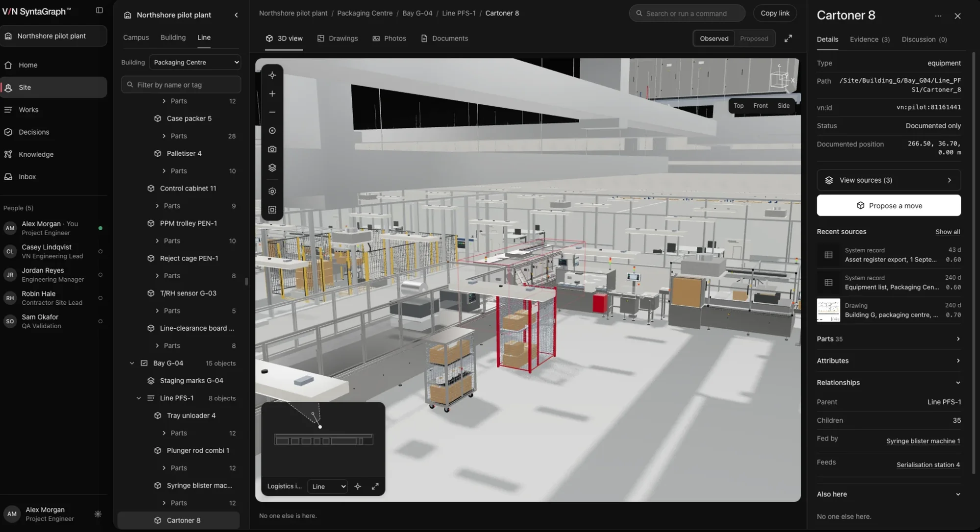Click Show all recent sources
980x532 pixels.
[947, 232]
